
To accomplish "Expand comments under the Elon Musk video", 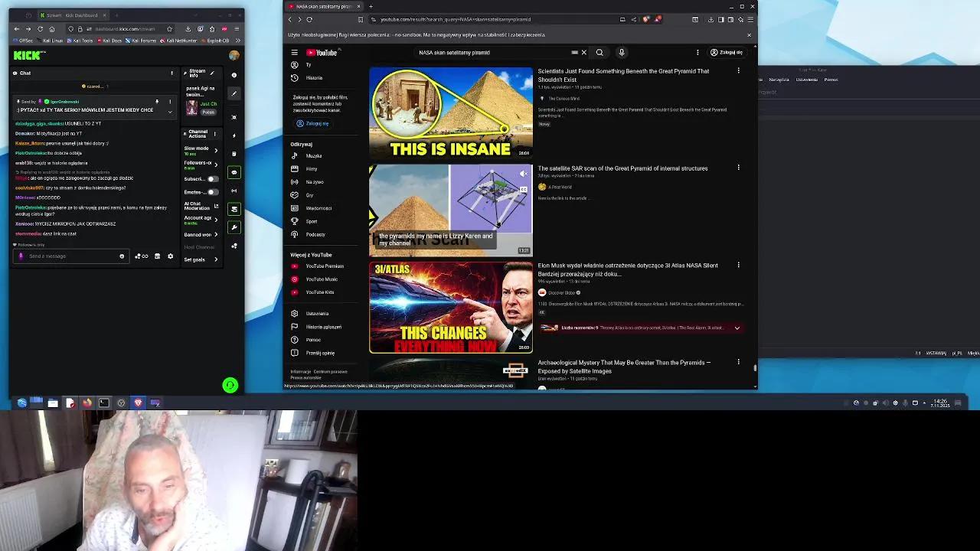I will coord(737,328).
